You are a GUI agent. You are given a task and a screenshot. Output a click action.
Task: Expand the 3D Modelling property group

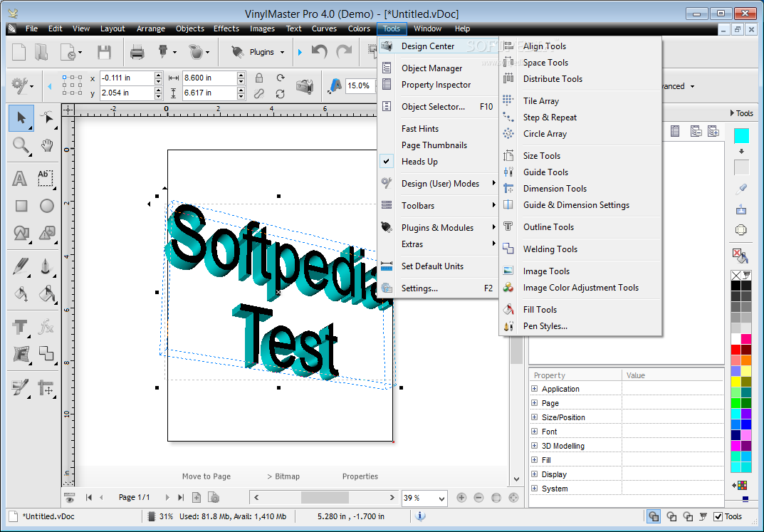coord(534,445)
